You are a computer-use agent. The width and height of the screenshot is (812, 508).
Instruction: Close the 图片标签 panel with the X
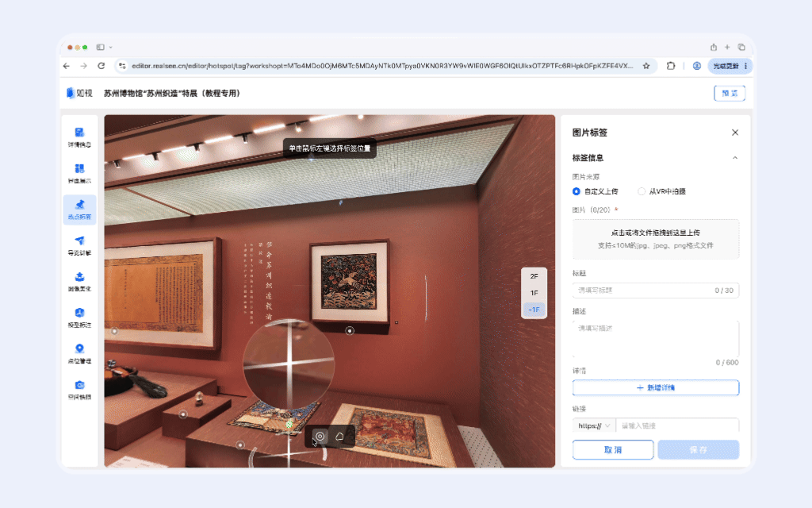coord(735,133)
